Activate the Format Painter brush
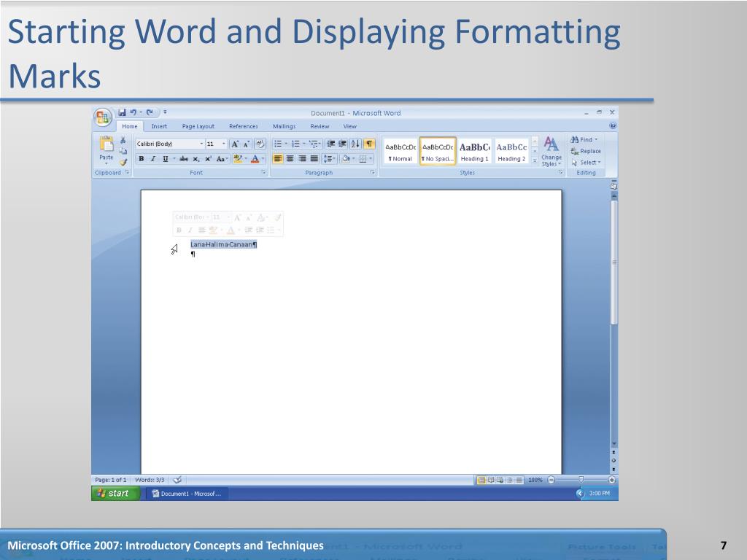Image resolution: width=747 pixels, height=560 pixels. (x=123, y=163)
